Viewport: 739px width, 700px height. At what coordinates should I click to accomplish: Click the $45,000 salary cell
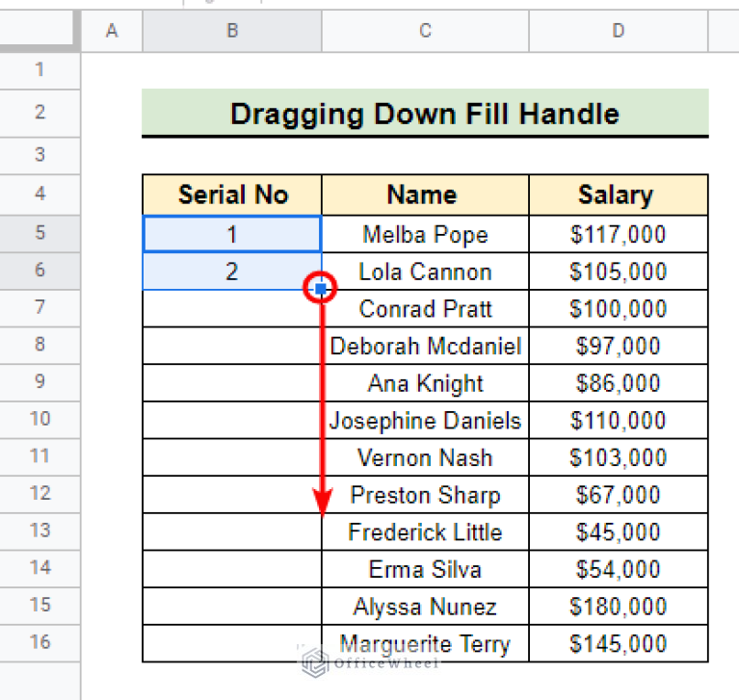618,531
